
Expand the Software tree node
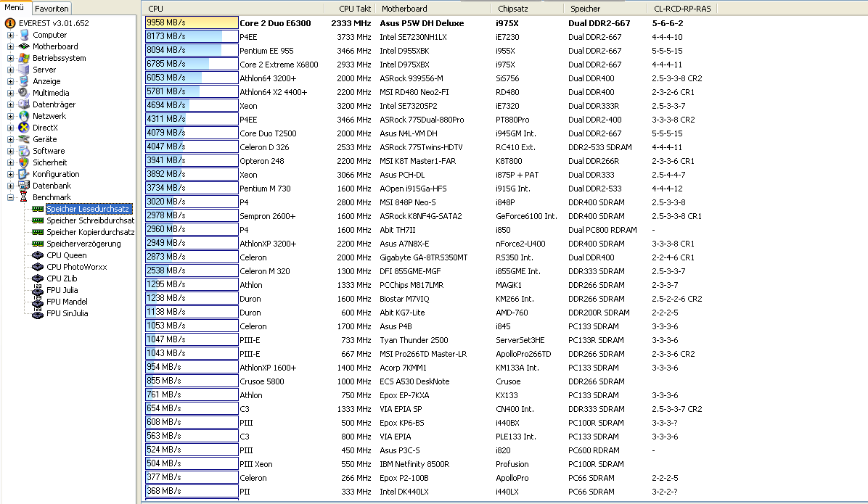10,151
